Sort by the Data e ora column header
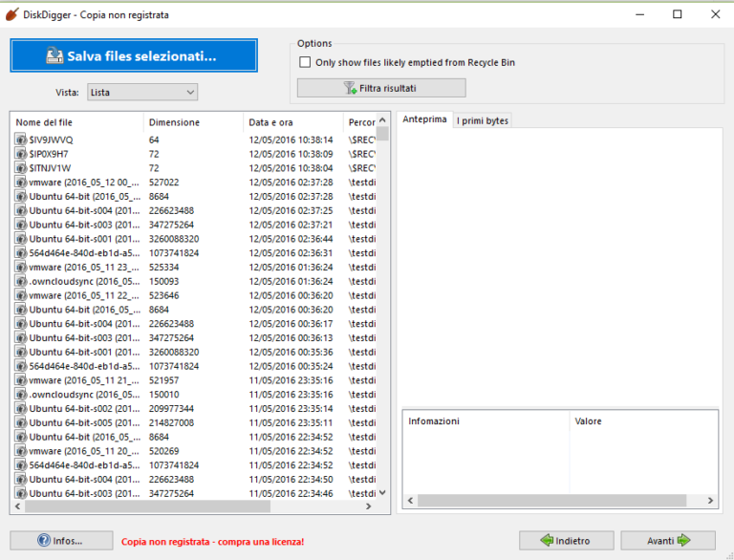The width and height of the screenshot is (734, 560). pos(293,122)
